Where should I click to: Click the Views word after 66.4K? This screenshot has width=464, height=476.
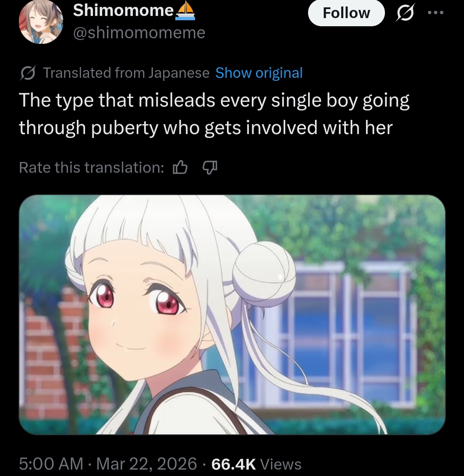[x=281, y=464]
